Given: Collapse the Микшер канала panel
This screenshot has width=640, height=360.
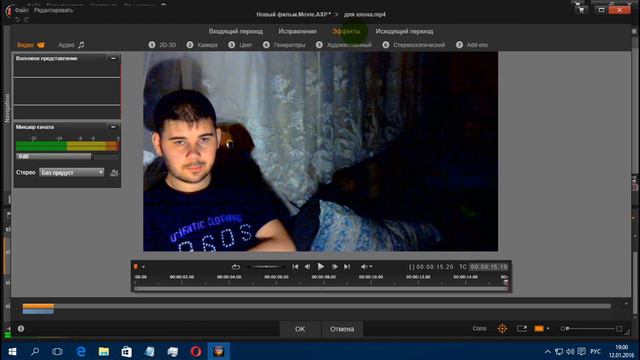Looking at the screenshot, I should pyautogui.click(x=113, y=127).
